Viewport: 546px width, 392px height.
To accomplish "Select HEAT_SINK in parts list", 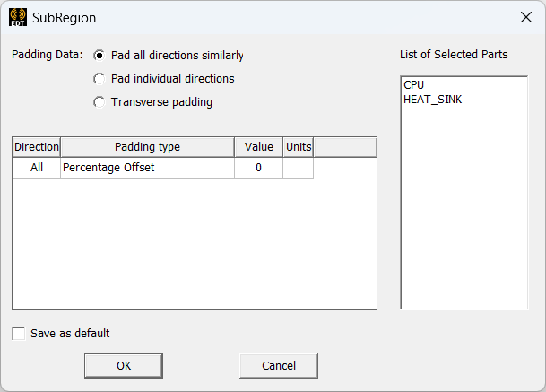I will pyautogui.click(x=433, y=100).
